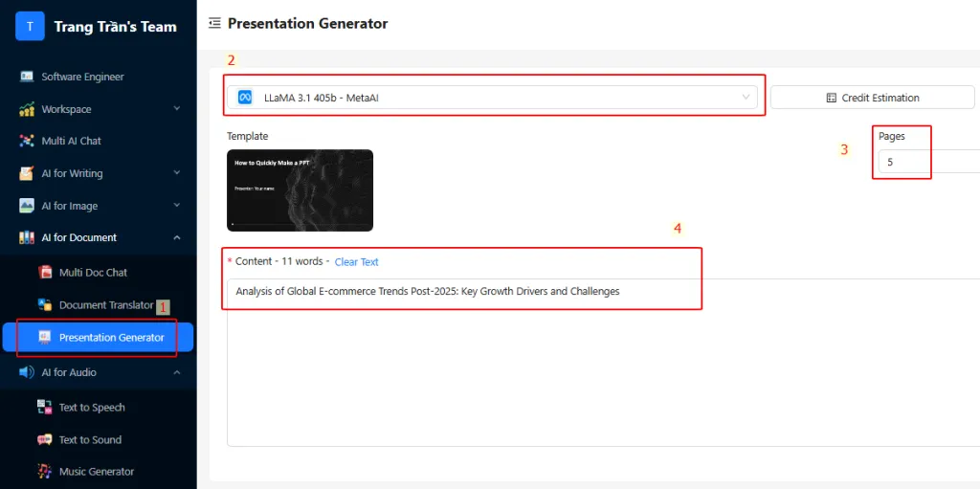980x489 pixels.
Task: Select the dark PPT template thumbnail
Action: (300, 190)
